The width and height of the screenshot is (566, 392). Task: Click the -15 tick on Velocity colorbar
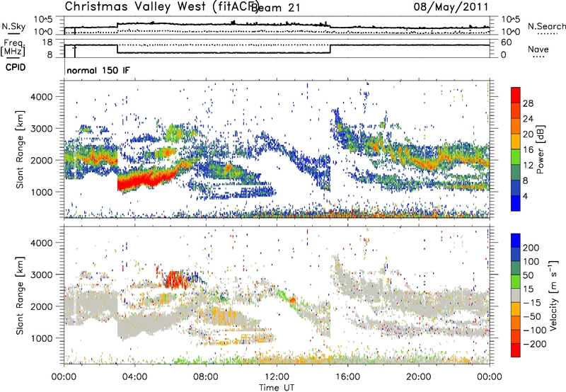pos(531,302)
